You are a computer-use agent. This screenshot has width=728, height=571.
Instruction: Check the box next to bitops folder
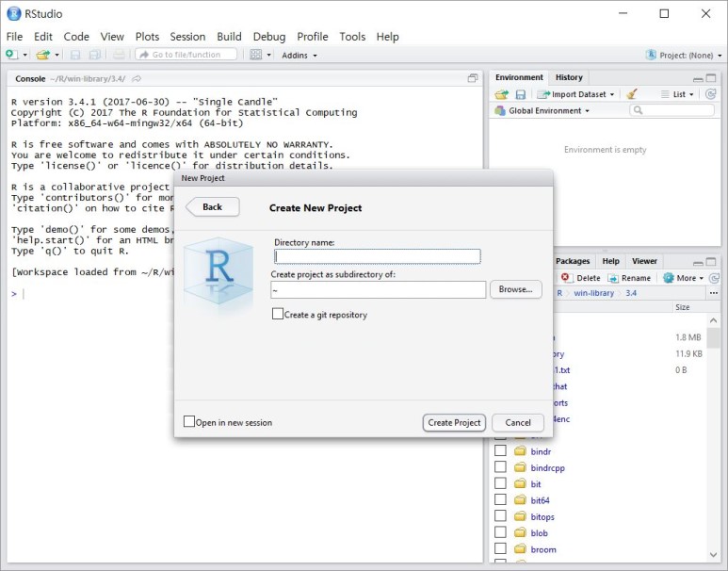click(500, 515)
